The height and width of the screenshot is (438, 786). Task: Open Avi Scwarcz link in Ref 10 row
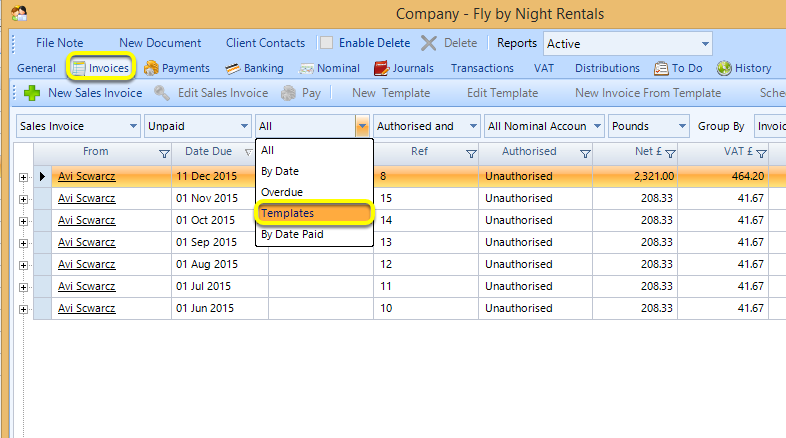87,309
